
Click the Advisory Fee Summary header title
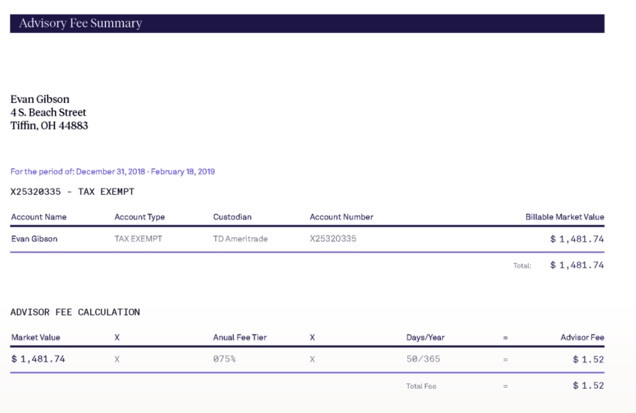(x=80, y=23)
